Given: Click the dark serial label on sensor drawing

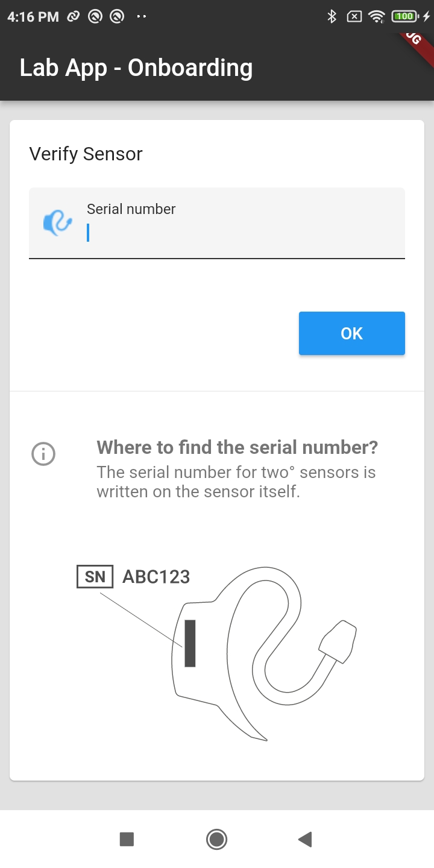Looking at the screenshot, I should pyautogui.click(x=190, y=643).
